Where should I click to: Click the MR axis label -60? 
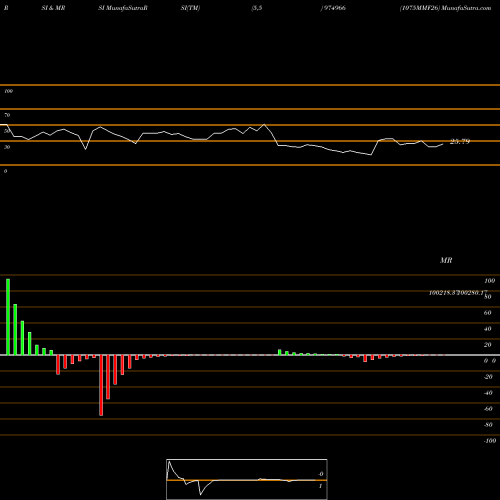(x=488, y=409)
